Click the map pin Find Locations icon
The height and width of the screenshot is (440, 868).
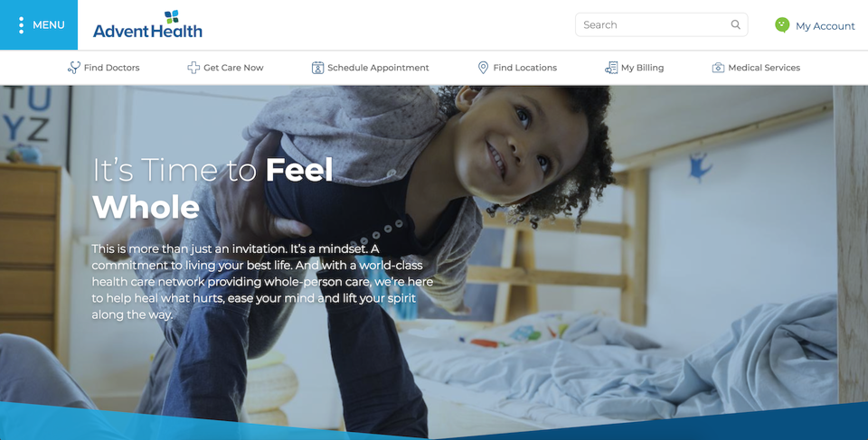point(483,68)
